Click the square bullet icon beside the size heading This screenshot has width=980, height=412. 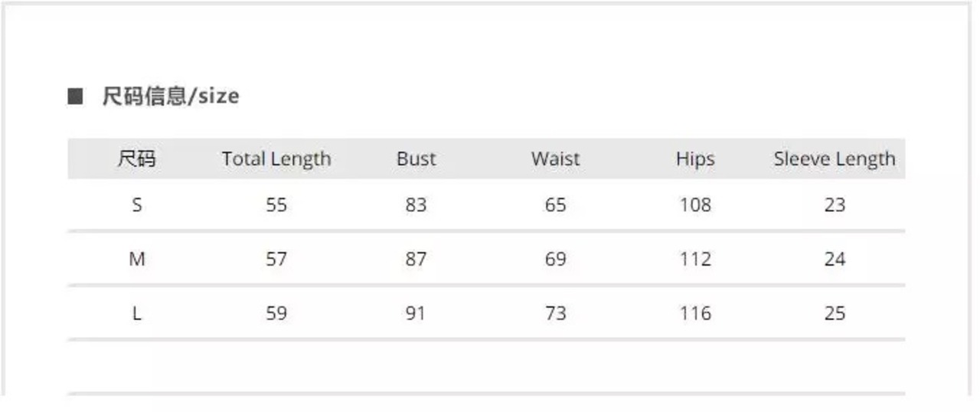point(75,96)
